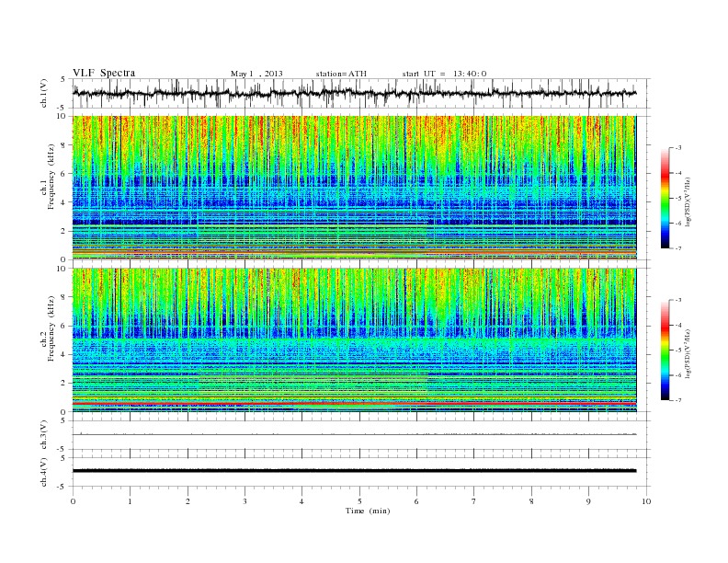Click the date text "May 1, 2013"
Screen dimensions: 728x563
click(x=256, y=74)
